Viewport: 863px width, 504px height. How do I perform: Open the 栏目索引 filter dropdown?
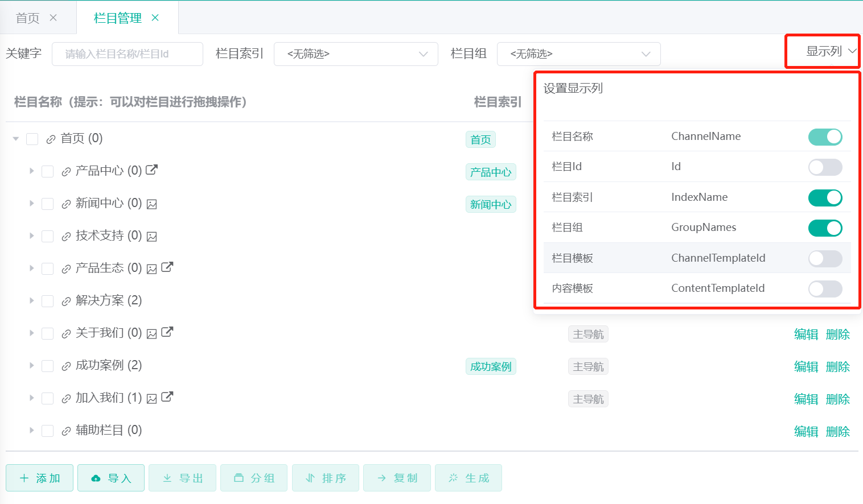[356, 54]
